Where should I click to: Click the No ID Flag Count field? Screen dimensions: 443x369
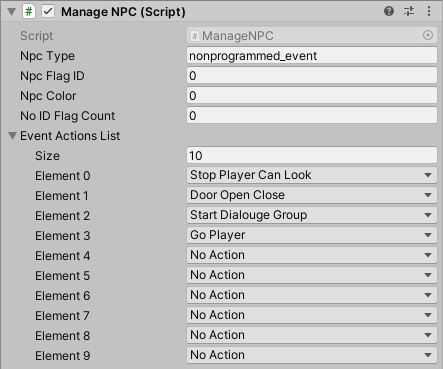[x=312, y=116]
